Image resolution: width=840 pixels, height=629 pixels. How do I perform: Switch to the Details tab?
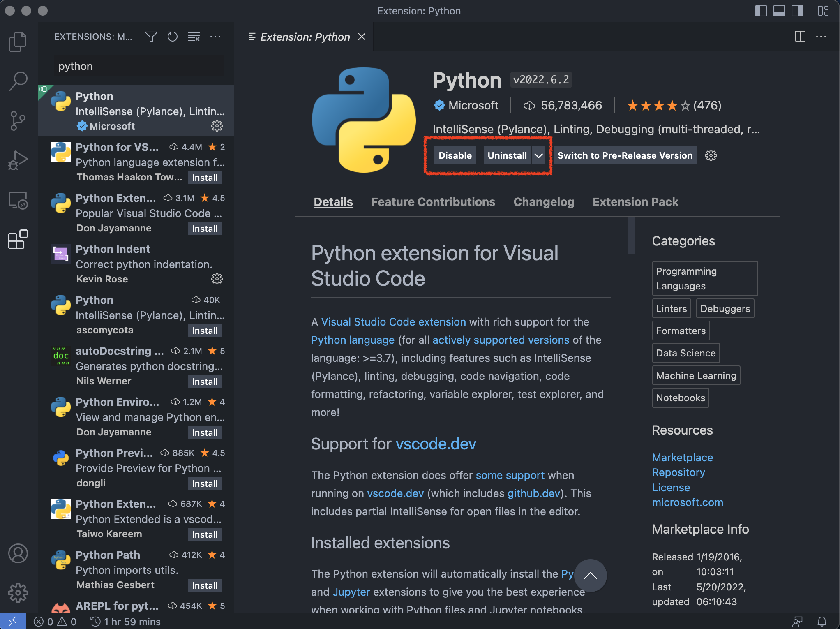(x=333, y=202)
